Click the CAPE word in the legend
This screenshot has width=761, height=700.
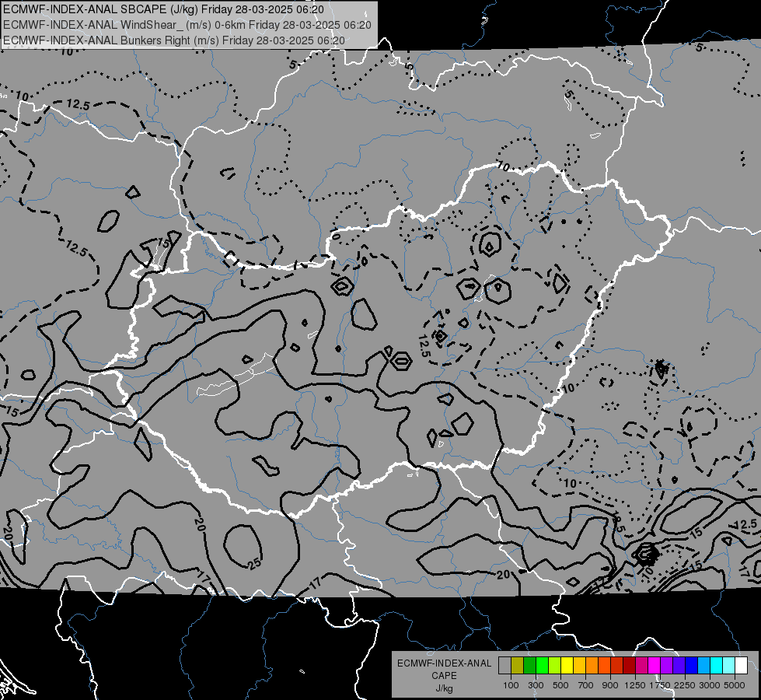pyautogui.click(x=444, y=676)
